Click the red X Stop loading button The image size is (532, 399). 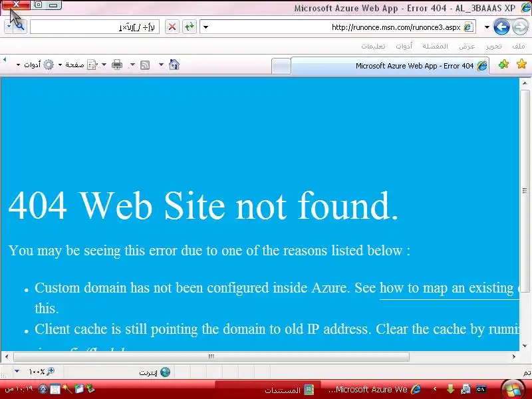pyautogui.click(x=172, y=27)
